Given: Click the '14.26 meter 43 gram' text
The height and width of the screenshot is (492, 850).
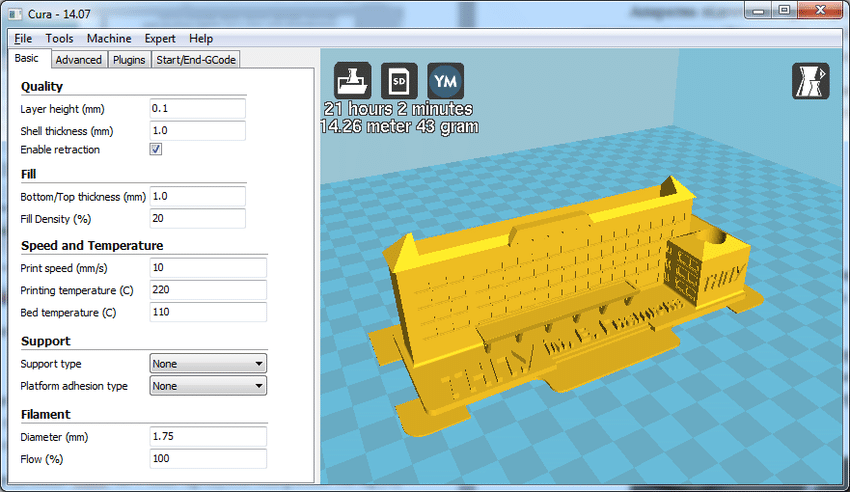Looking at the screenshot, I should 400,126.
